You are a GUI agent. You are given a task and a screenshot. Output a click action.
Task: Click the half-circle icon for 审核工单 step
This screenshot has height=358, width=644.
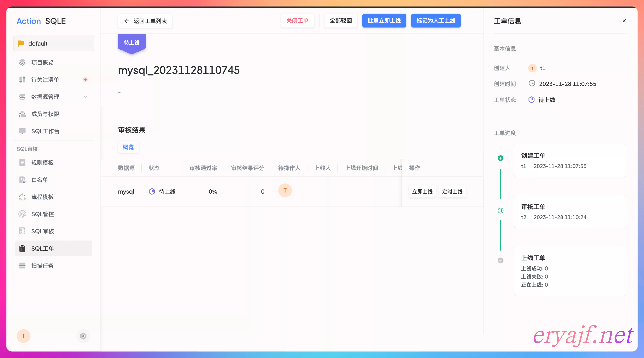(500, 211)
